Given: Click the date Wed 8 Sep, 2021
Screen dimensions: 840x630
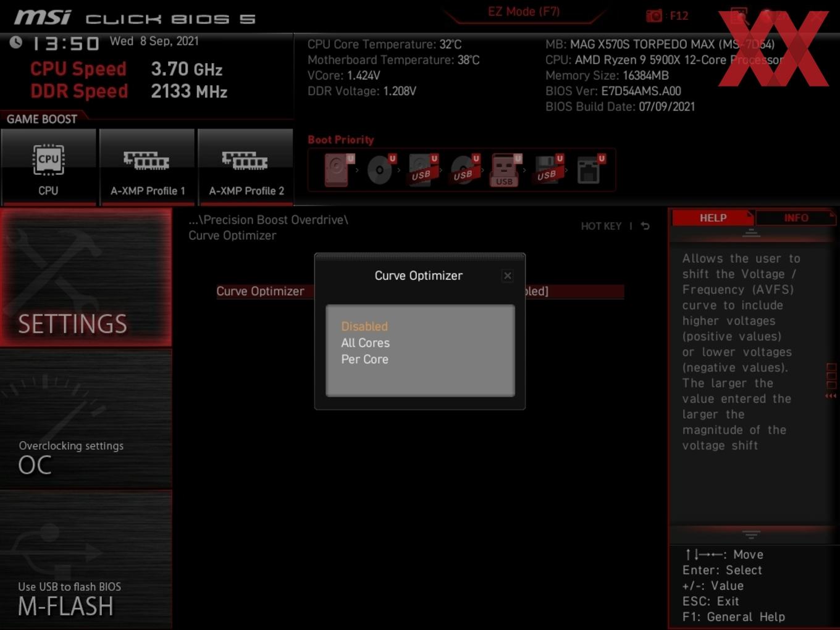Looking at the screenshot, I should click(154, 41).
